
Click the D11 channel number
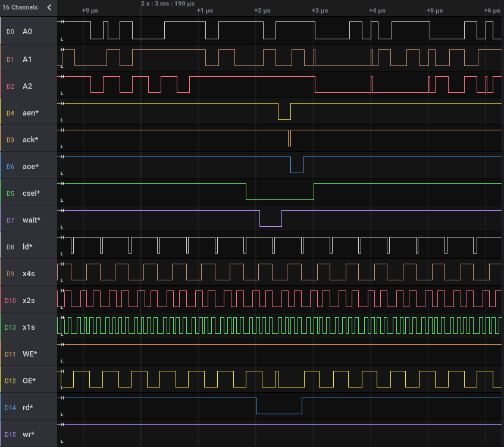10,354
